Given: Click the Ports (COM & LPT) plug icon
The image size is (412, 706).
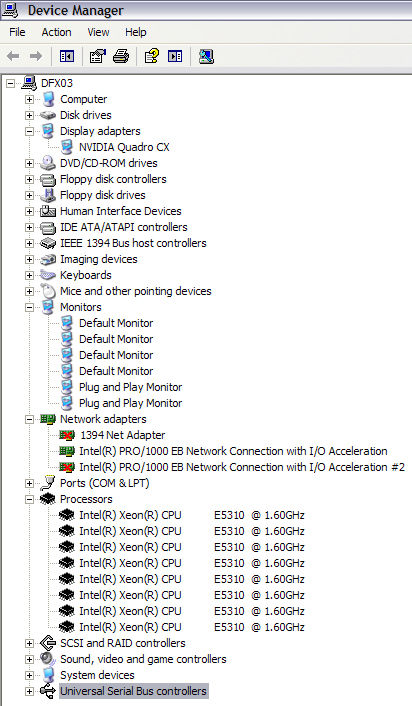Looking at the screenshot, I should (x=48, y=483).
